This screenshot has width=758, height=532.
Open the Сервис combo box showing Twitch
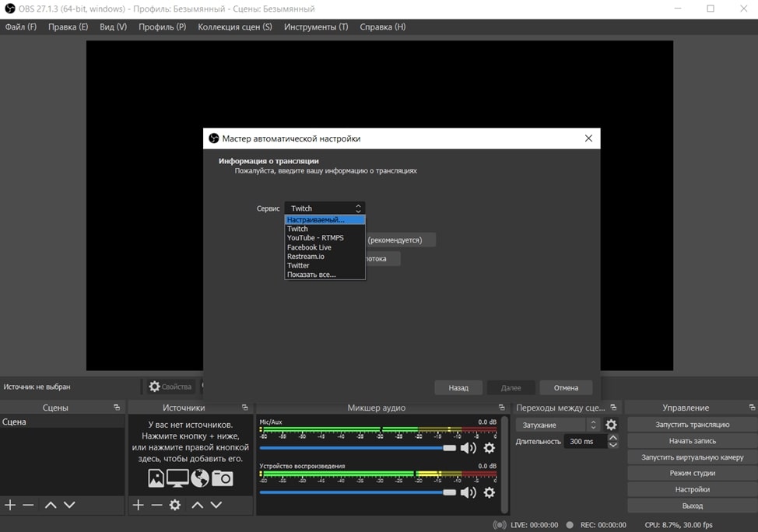tap(325, 208)
